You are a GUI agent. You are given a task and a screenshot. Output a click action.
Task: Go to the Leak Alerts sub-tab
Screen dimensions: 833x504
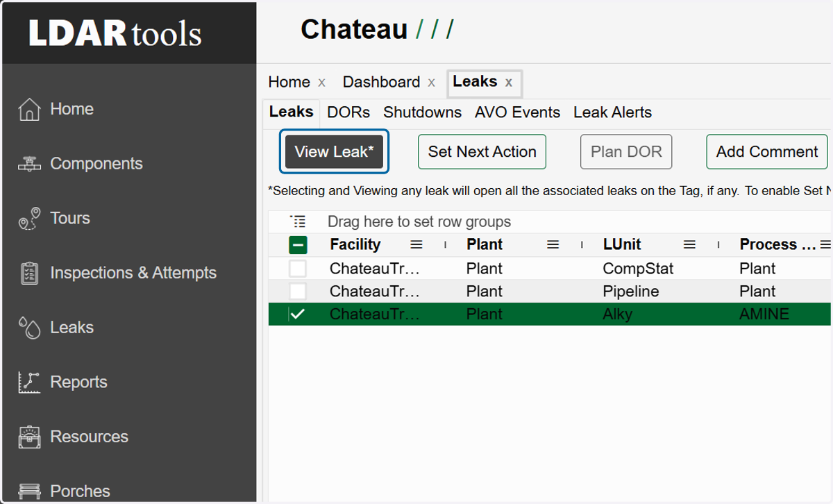(x=612, y=112)
